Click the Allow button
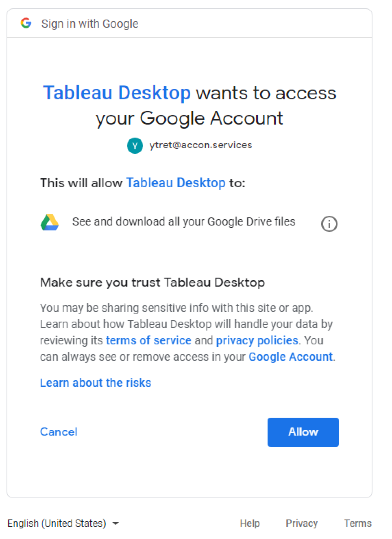 click(303, 432)
